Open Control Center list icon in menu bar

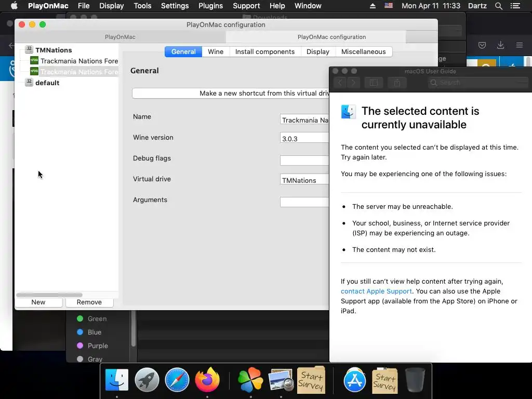coord(515,6)
